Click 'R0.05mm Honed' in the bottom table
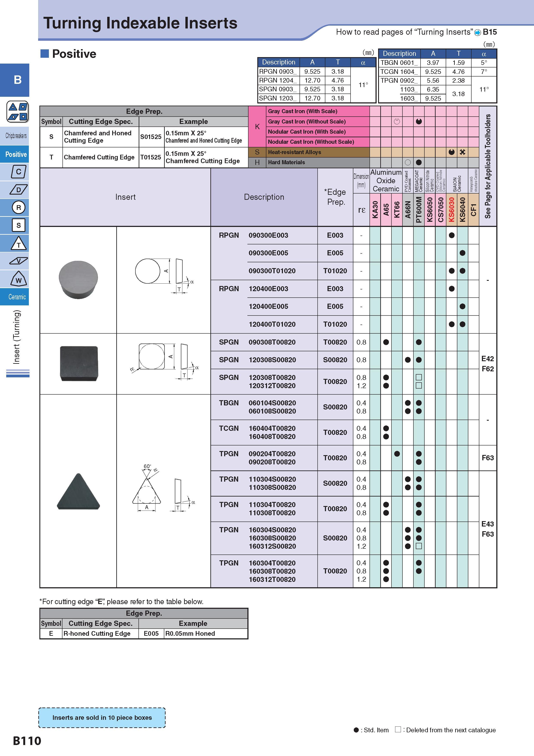This screenshot has width=534, height=756. click(190, 634)
